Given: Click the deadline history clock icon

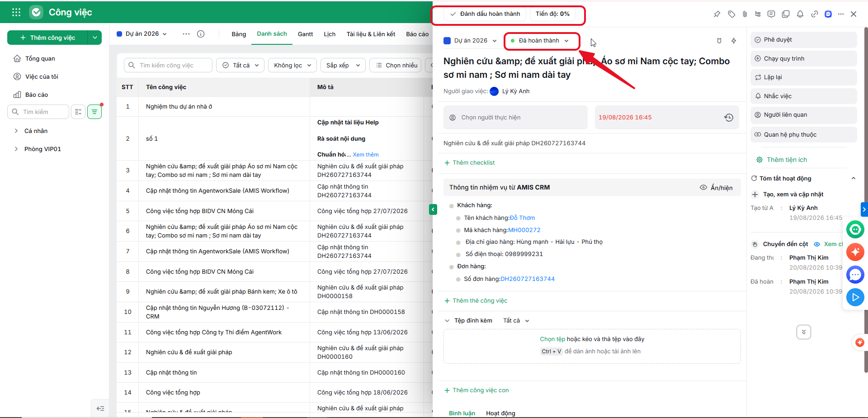Looking at the screenshot, I should click(729, 118).
